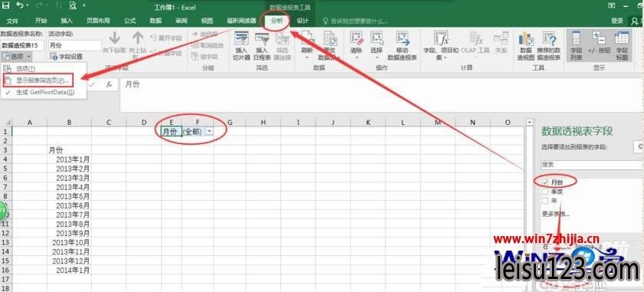Switch to 页面布局 ribbon tab
Screen dimensions: 644x292
pos(98,21)
